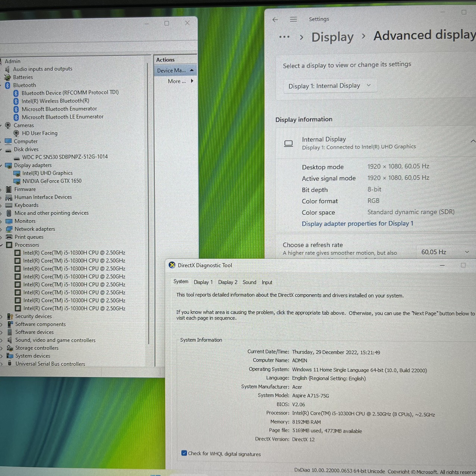
Task: Select the Software devices category
Action: coord(34,332)
